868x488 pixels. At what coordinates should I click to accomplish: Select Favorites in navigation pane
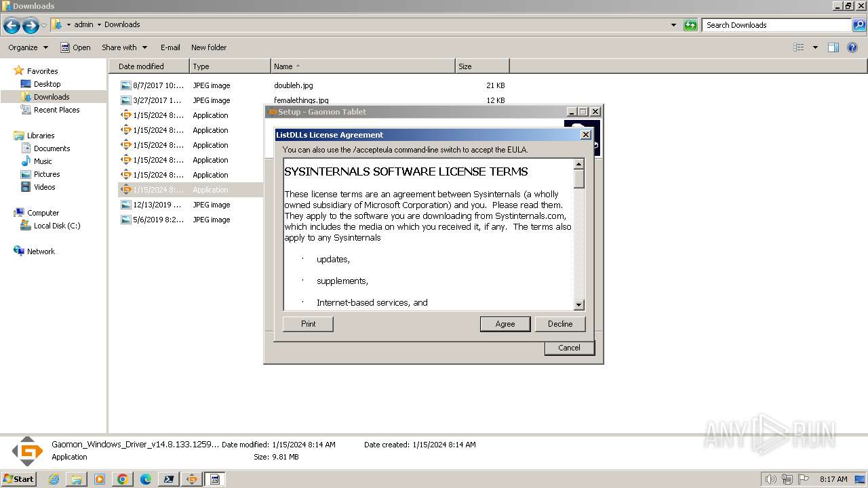click(42, 71)
